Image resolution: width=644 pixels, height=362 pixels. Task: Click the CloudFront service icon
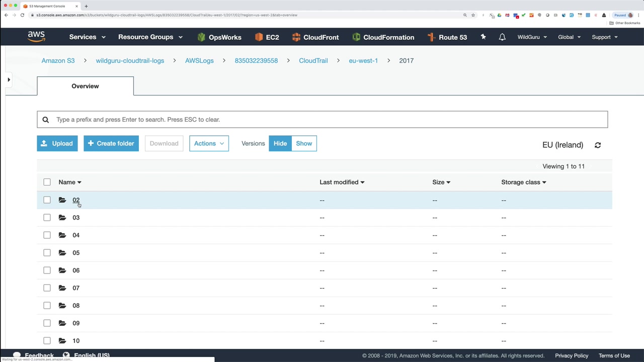tap(296, 37)
